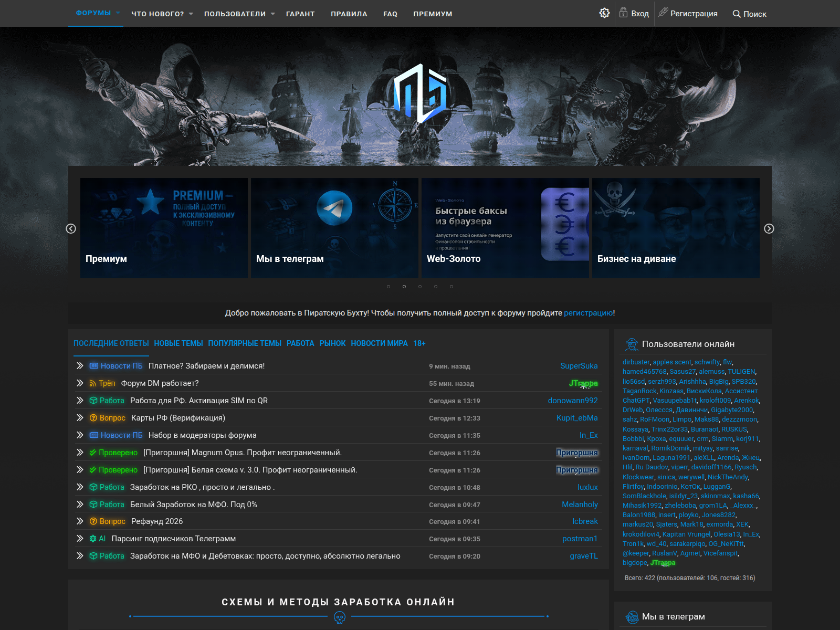Open the Мы в телеграм carousel card

click(334, 228)
